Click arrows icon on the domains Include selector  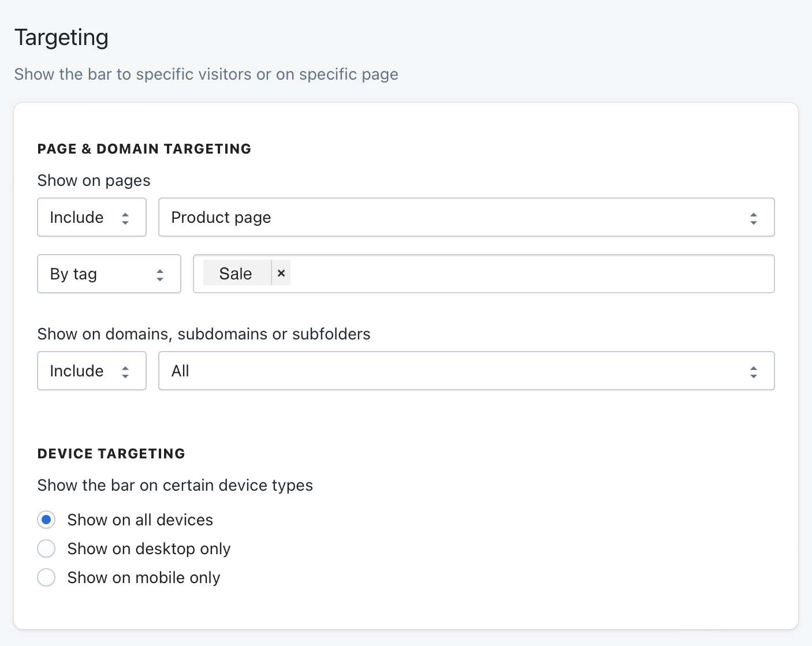click(x=125, y=372)
